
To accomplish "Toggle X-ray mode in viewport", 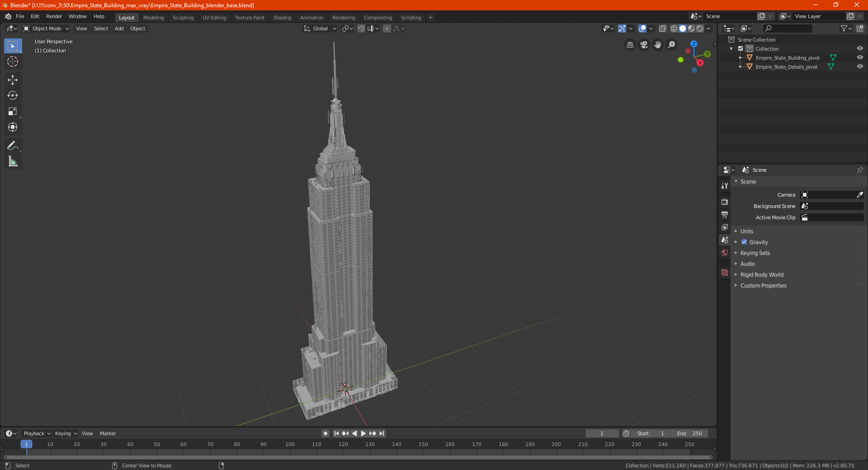I will click(663, 28).
